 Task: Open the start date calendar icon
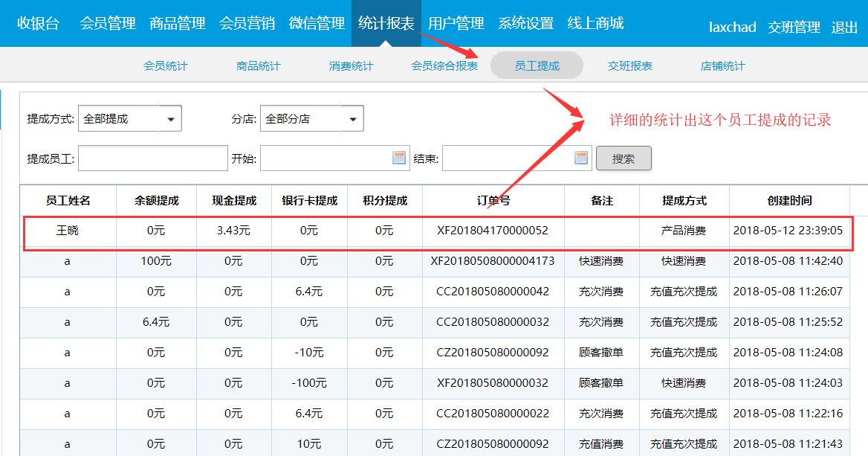tap(399, 158)
